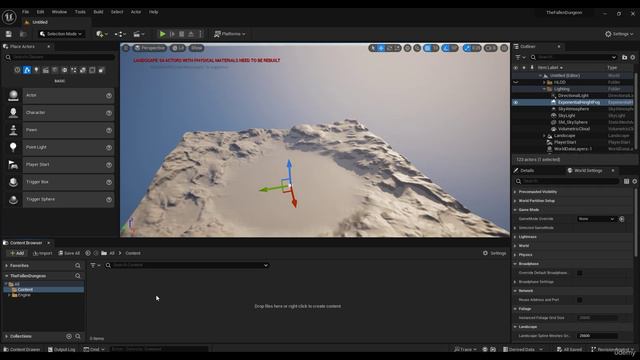
Task: Select the DirectionalLight actor in Outliner
Action: pyautogui.click(x=573, y=96)
